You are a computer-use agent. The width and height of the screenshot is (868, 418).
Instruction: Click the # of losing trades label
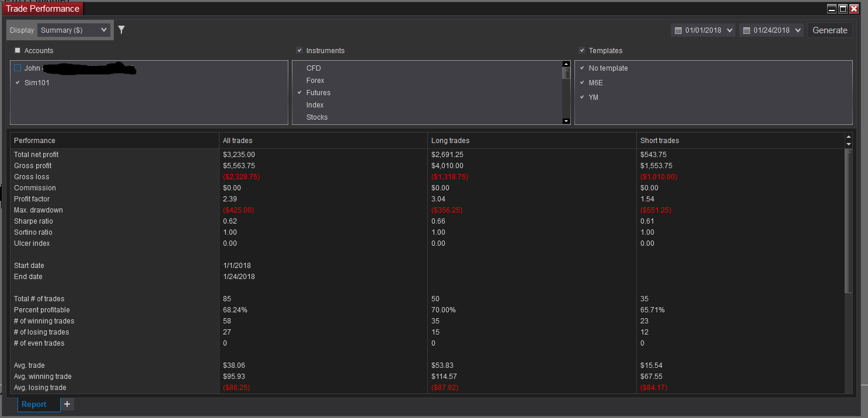point(41,332)
